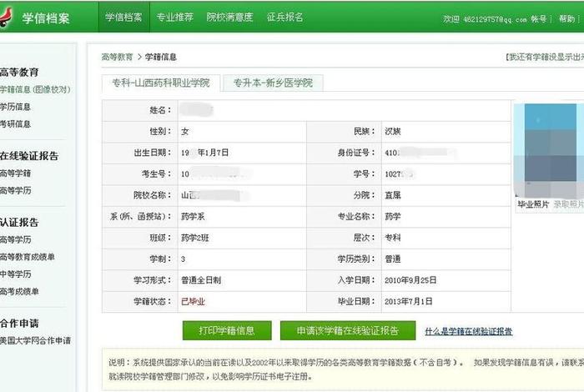
Task: Open the 学信档案 navigation tab
Action: [124, 18]
